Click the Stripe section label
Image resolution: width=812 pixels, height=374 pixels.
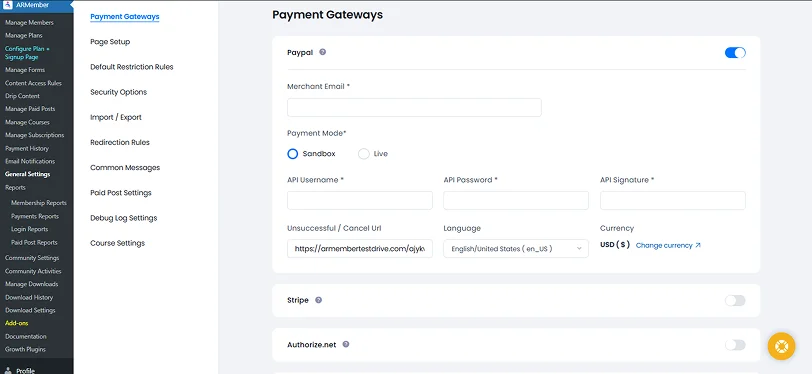click(x=298, y=300)
